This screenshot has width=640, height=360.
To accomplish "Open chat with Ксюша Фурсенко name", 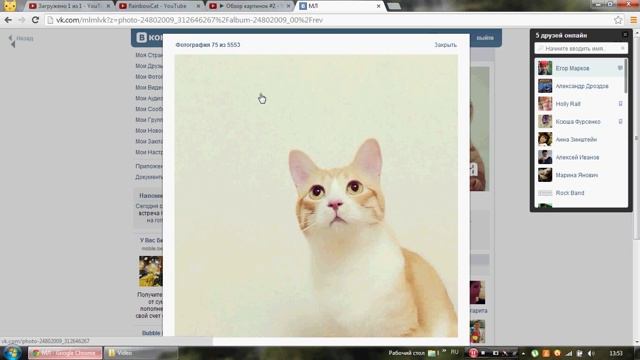I will click(x=578, y=122).
